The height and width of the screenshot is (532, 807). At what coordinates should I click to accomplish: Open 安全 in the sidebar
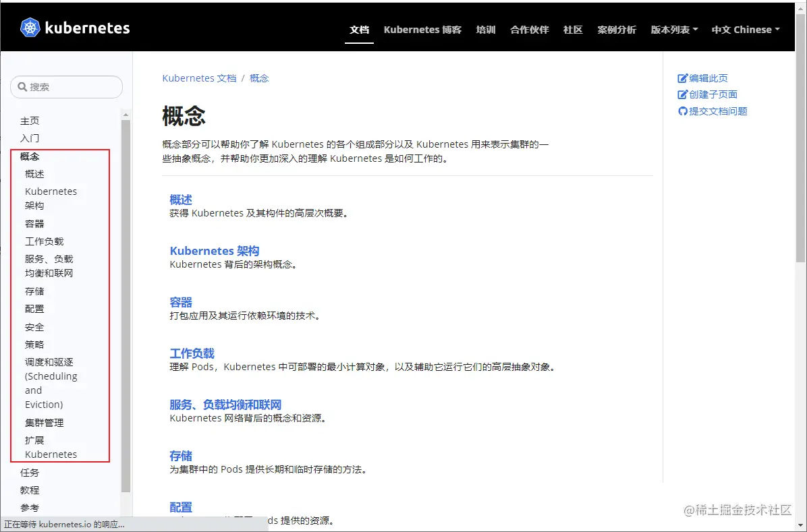coord(34,327)
